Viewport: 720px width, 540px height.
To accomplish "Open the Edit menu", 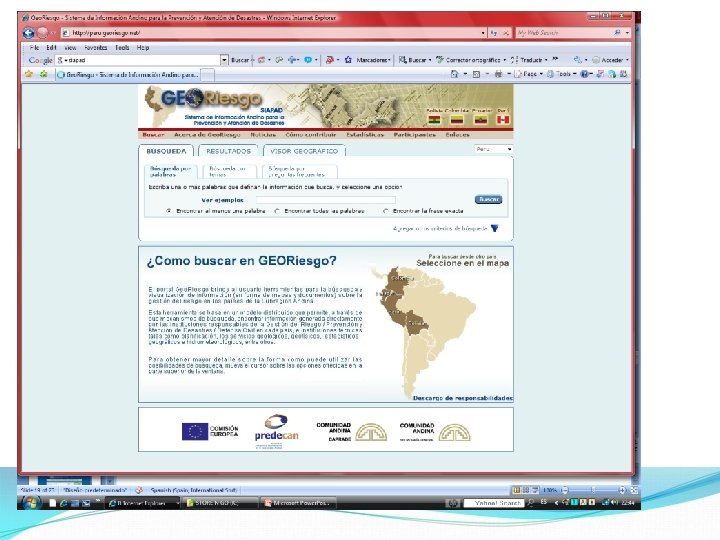I will point(51,48).
